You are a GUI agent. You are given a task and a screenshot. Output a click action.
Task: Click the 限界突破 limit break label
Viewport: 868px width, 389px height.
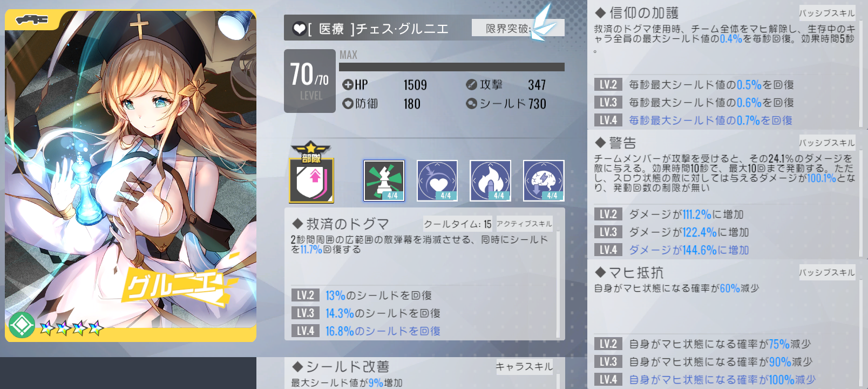tap(508, 29)
